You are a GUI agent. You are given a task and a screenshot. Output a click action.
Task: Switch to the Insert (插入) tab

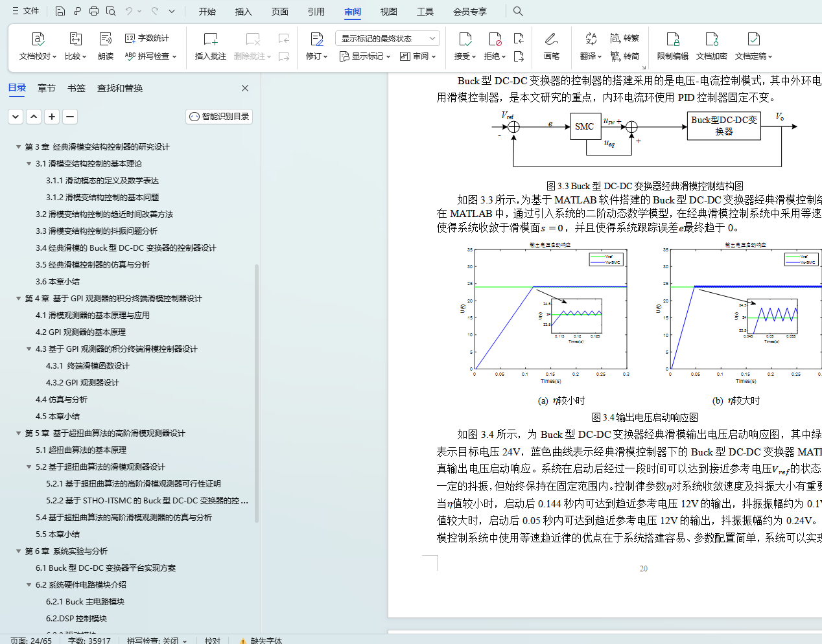coord(244,12)
